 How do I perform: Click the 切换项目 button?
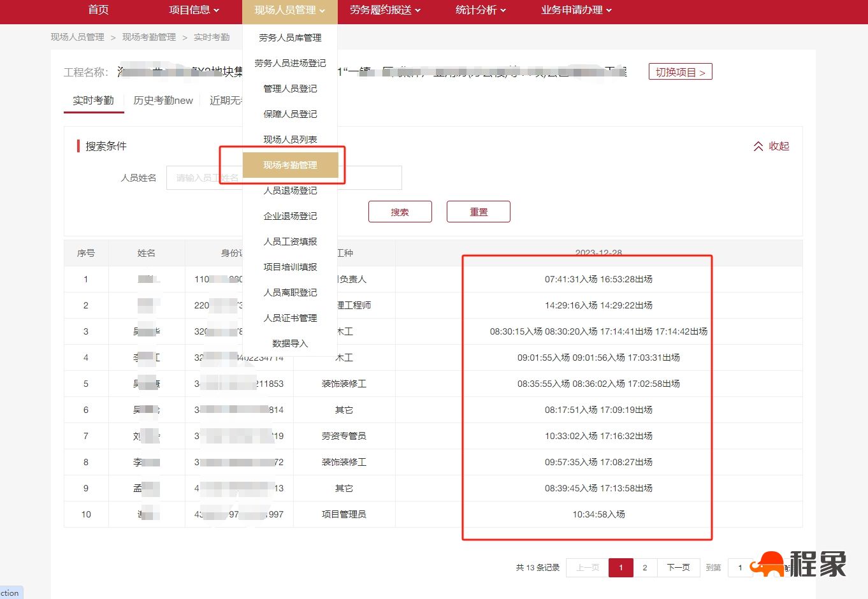[680, 72]
